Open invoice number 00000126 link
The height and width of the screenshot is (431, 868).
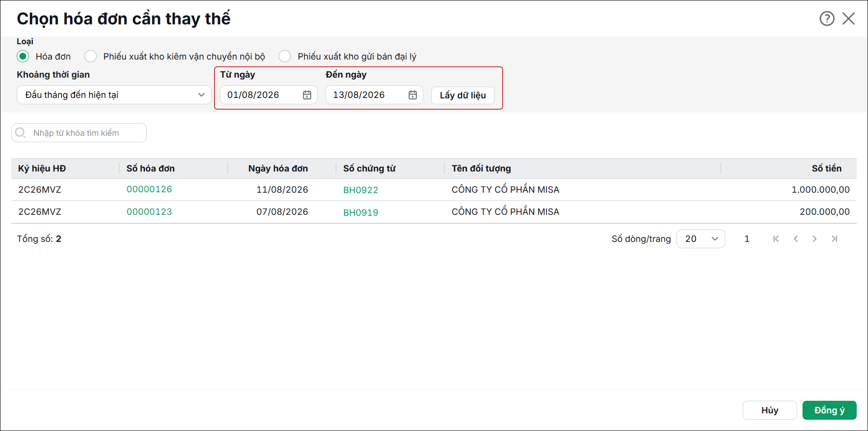pos(149,189)
